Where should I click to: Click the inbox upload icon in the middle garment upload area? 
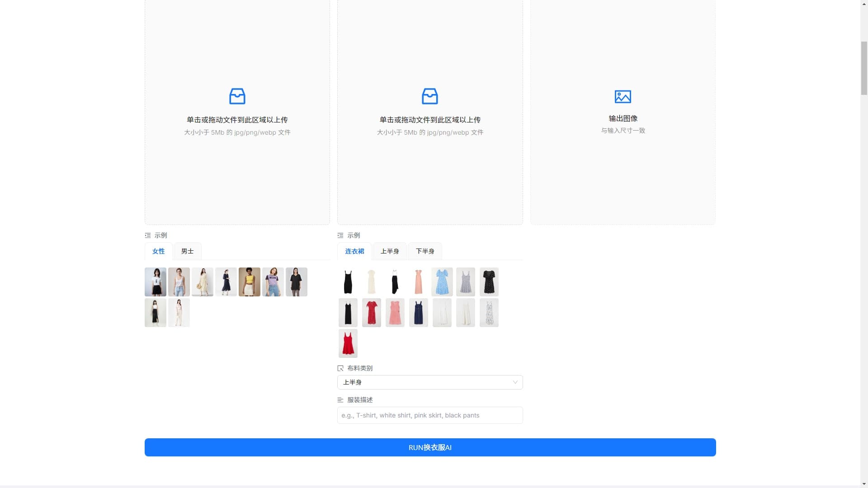coord(430,96)
